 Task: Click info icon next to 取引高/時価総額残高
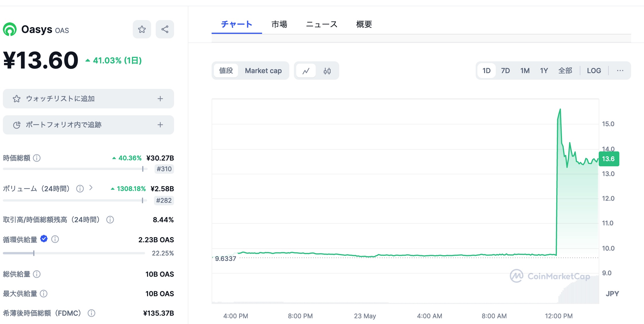pyautogui.click(x=110, y=220)
